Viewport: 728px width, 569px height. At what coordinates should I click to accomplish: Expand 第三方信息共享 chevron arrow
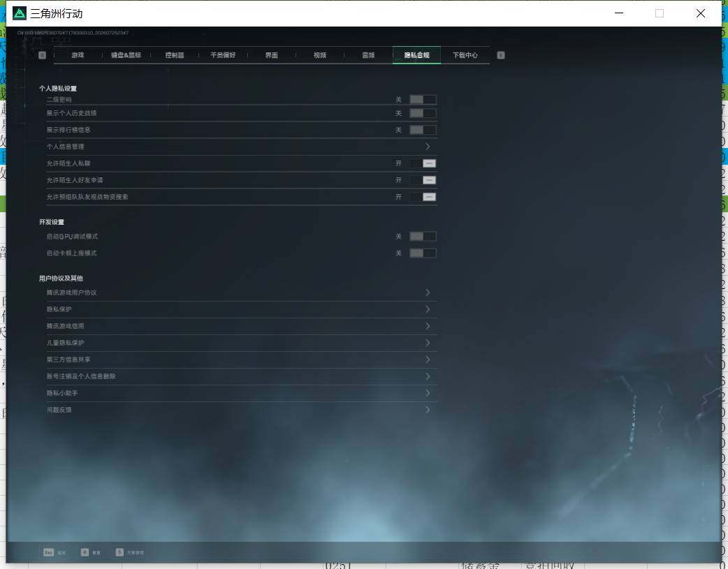[428, 360]
